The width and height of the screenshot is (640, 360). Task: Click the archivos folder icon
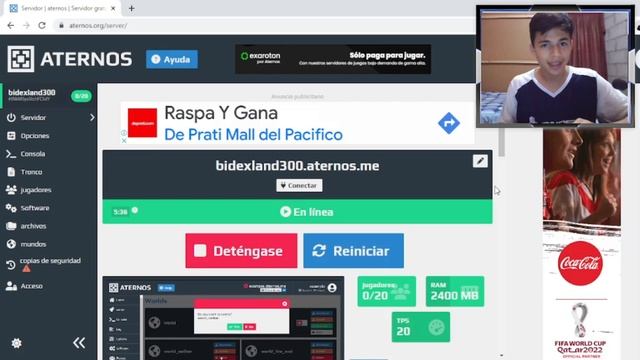pyautogui.click(x=11, y=226)
